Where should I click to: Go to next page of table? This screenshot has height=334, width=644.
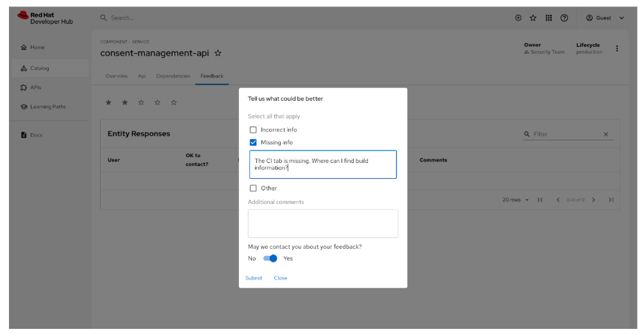(x=593, y=200)
